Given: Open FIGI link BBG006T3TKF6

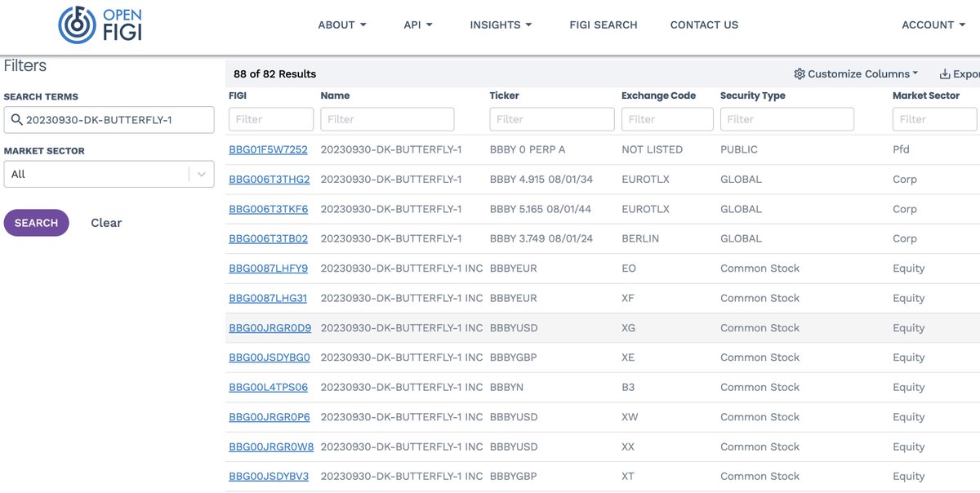Looking at the screenshot, I should pos(268,209).
